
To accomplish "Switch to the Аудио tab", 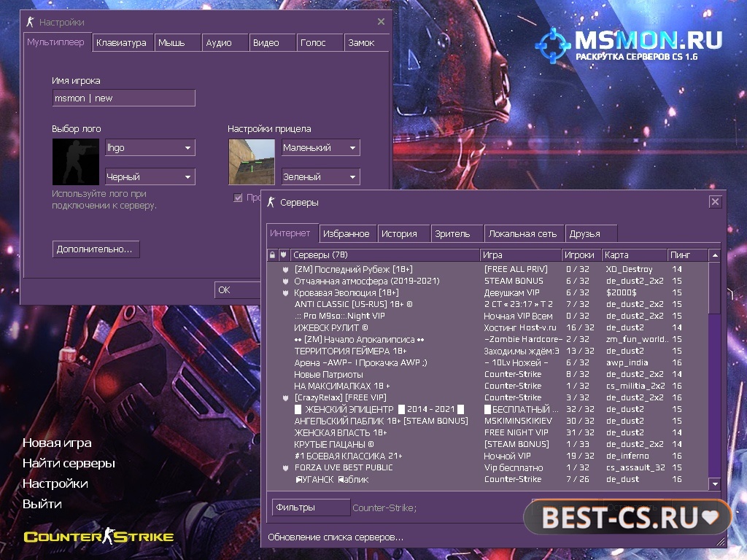I will (x=225, y=43).
